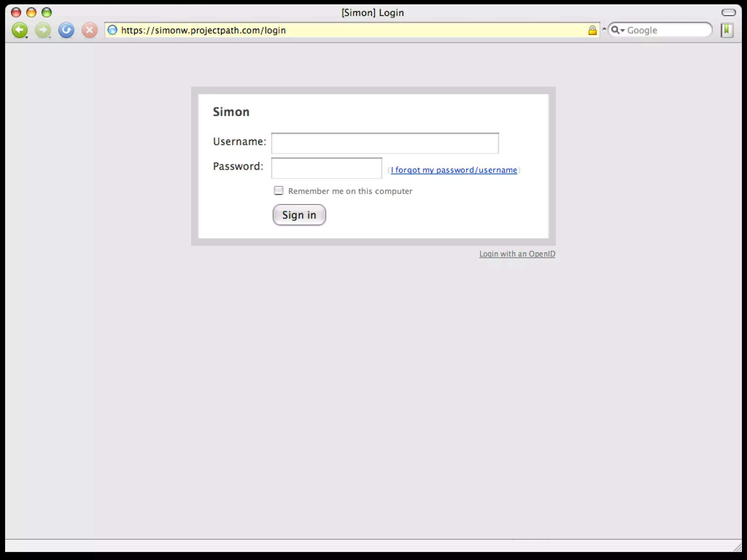747x560 pixels.
Task: Expand the small arrow left of search field
Action: [x=604, y=29]
